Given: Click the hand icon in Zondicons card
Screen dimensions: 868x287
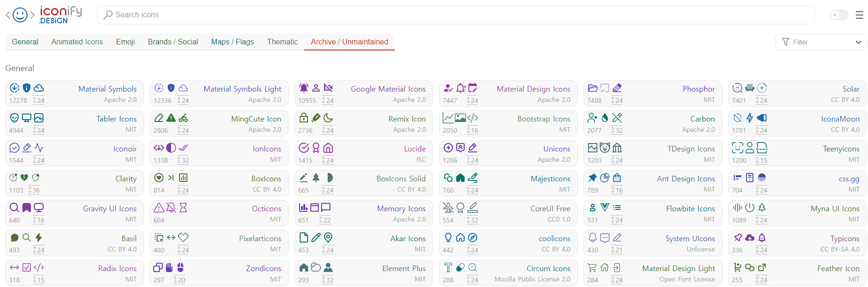Looking at the screenshot, I should click(169, 267).
